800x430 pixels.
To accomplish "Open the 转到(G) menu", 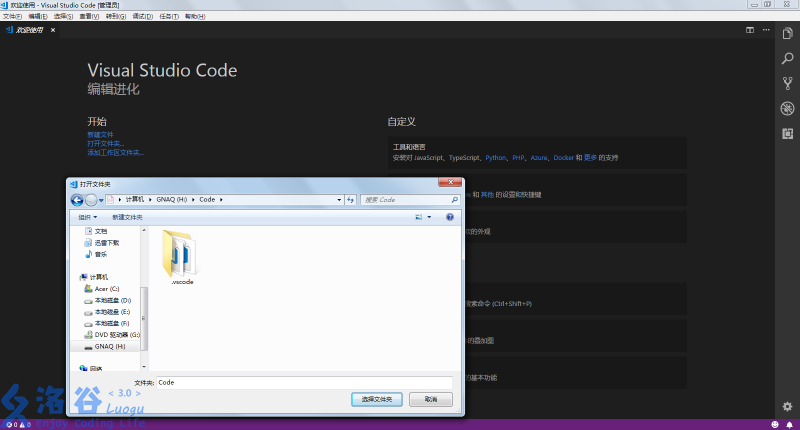I will coord(116,16).
